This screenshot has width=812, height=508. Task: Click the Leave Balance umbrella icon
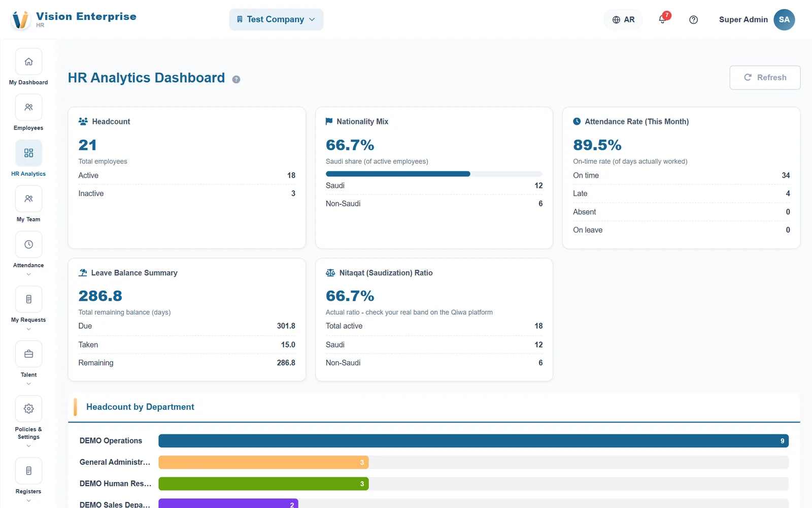pos(83,273)
